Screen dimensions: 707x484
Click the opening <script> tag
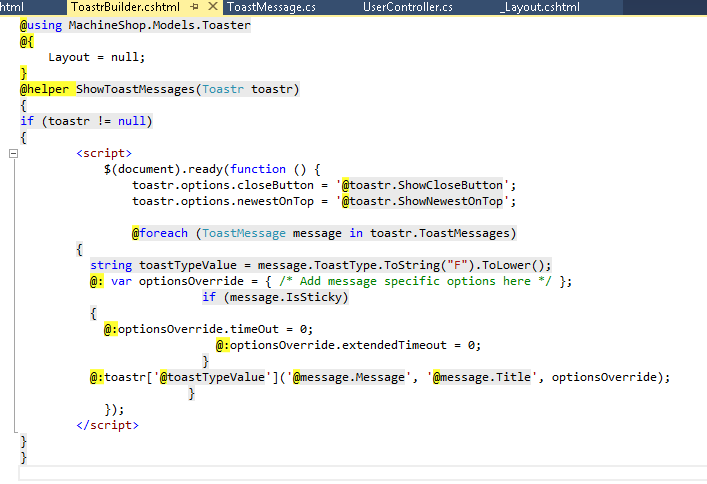(104, 153)
